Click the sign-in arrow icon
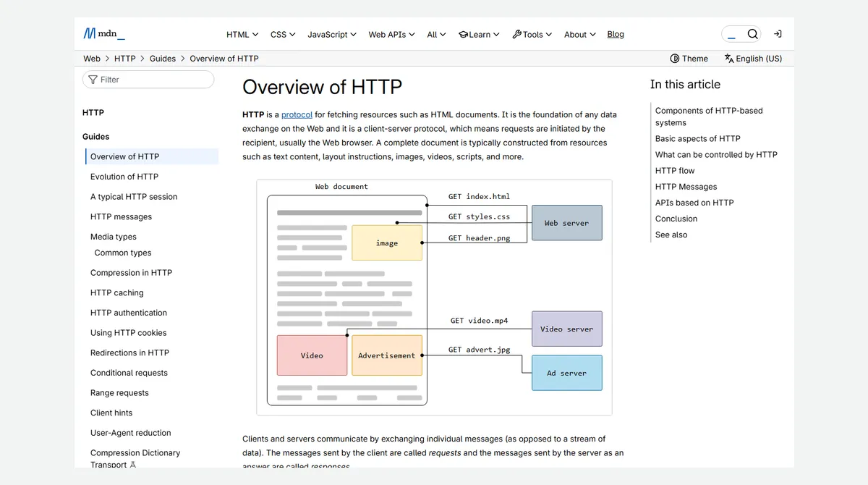This screenshot has width=868, height=485. [x=778, y=34]
